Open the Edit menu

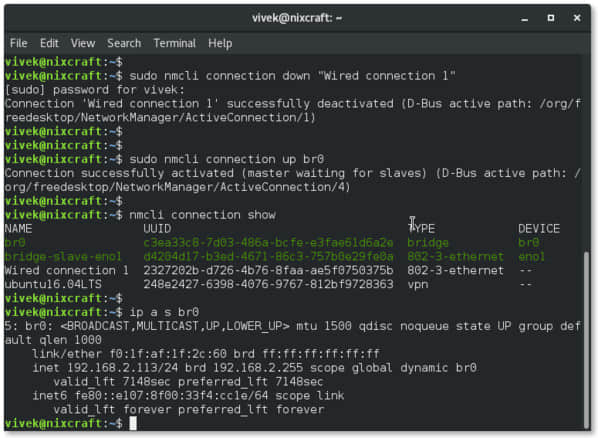click(x=49, y=43)
